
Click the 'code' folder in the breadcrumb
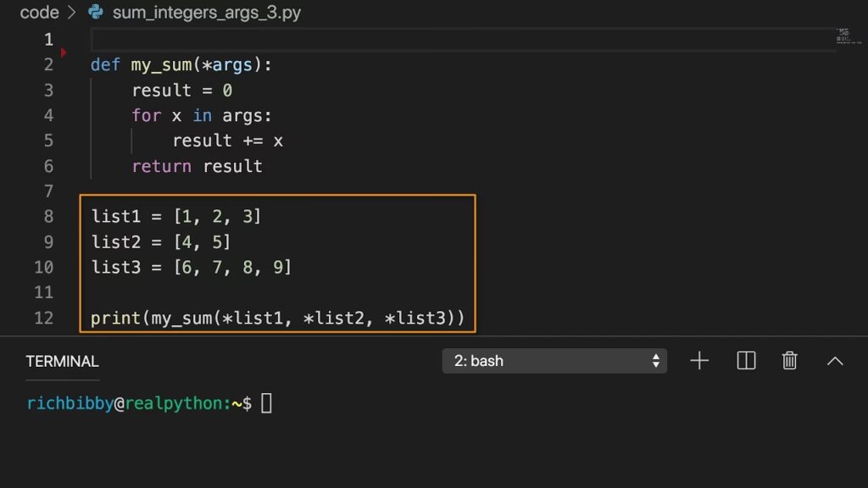point(39,13)
